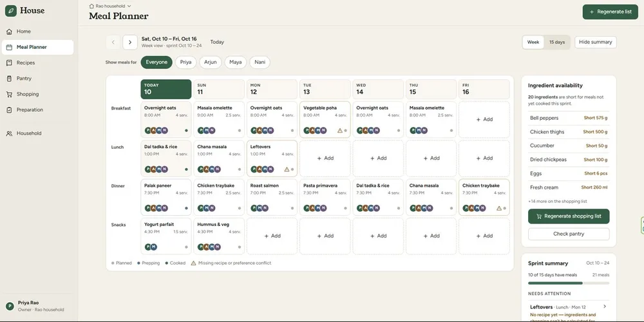Click warning icon on Leftovers card

[x=287, y=169]
